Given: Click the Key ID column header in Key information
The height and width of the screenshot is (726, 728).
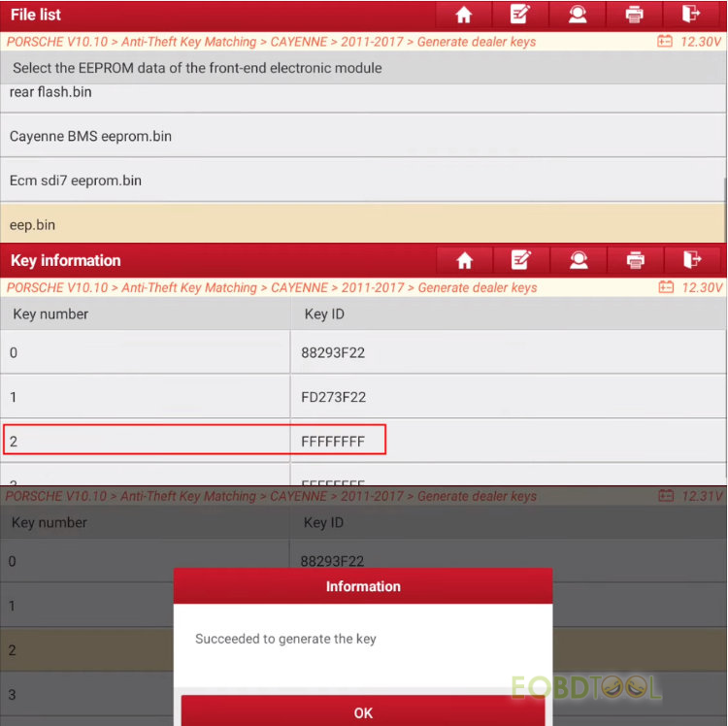Looking at the screenshot, I should coord(509,313).
